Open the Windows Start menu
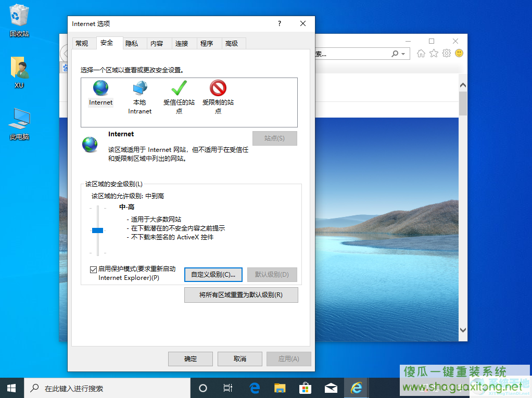The image size is (532, 398). 11,388
